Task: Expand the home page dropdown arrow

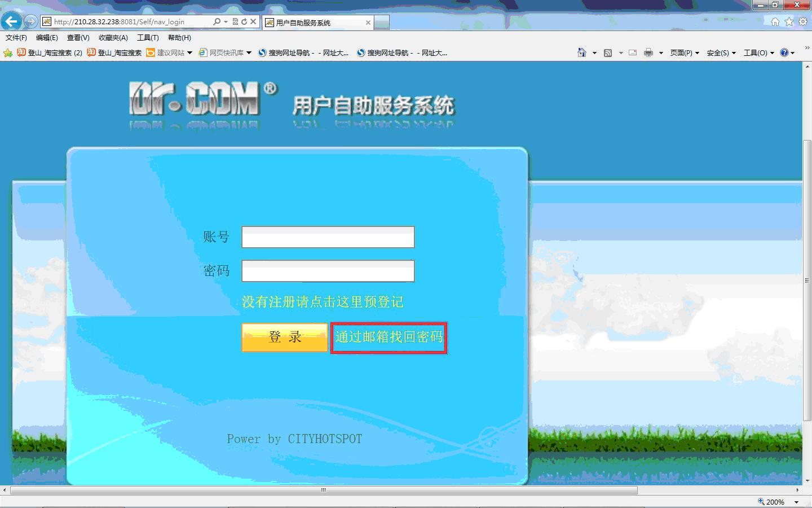Action: (594, 53)
